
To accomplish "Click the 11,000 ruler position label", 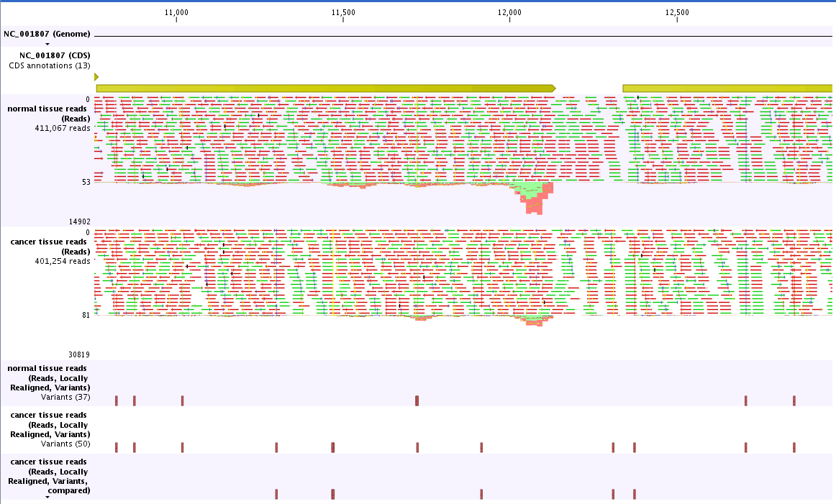I will click(176, 13).
